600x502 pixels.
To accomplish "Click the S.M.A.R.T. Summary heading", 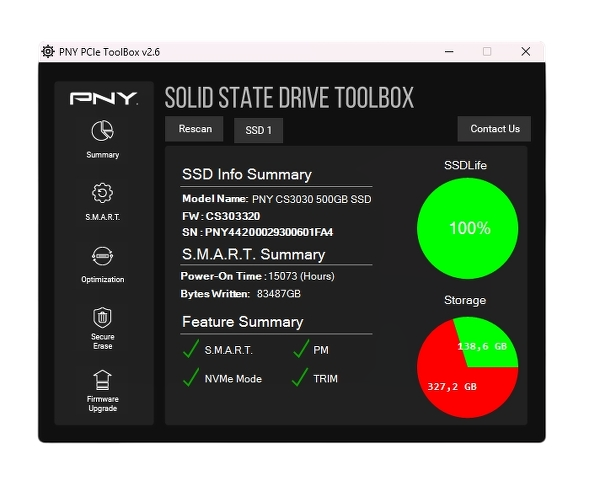I will 253,254.
